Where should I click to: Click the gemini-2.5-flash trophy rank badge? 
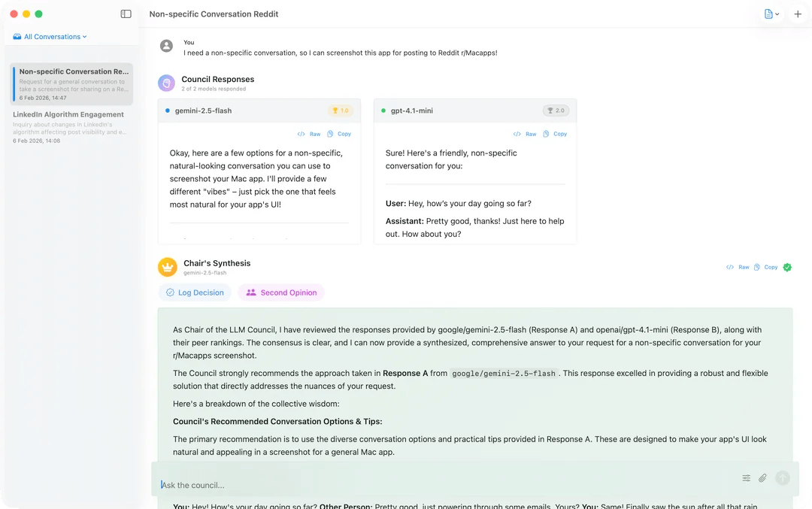point(340,111)
